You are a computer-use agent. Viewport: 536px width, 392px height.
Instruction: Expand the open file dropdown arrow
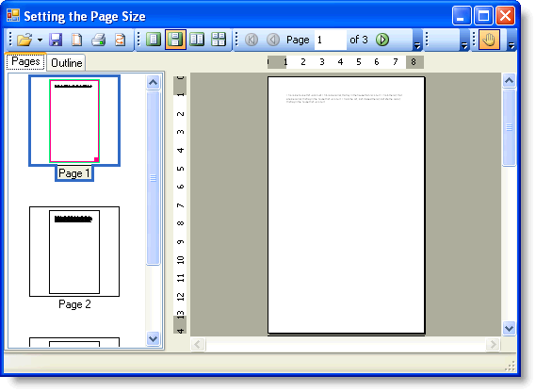pos(40,40)
